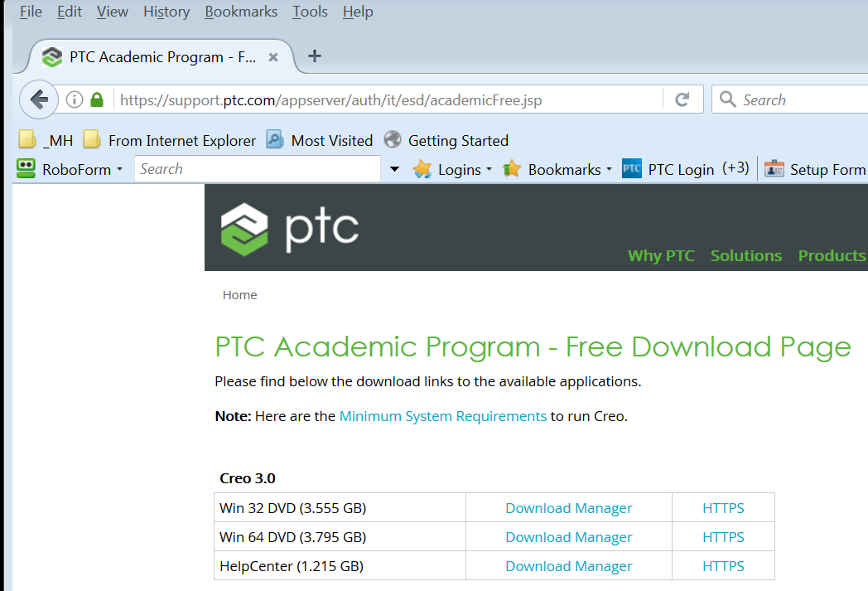The image size is (868, 591).
Task: Click HTTPS link for HelpCenter
Action: (723, 566)
